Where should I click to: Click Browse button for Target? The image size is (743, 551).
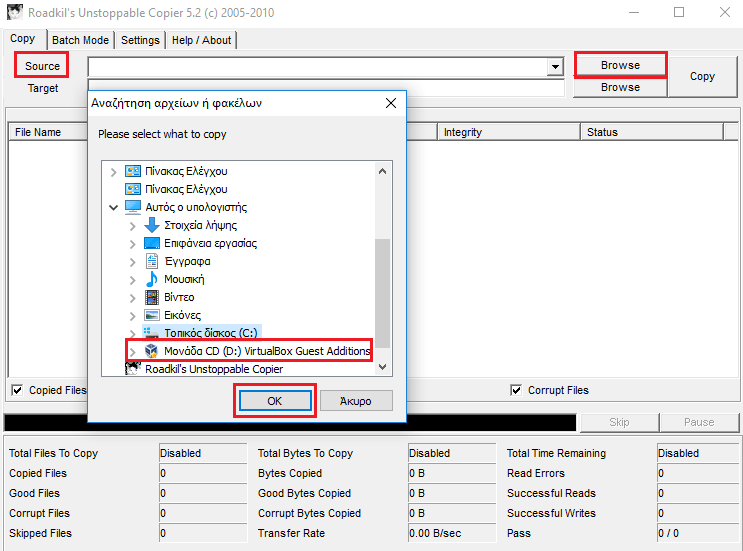coord(620,87)
